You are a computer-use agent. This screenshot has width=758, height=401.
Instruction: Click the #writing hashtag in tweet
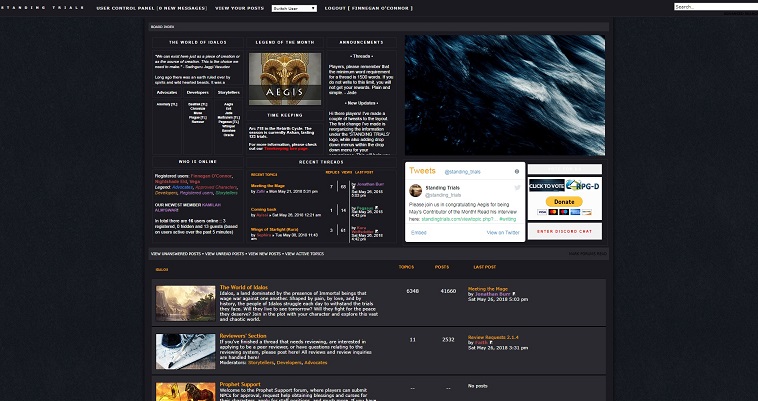[x=508, y=219]
